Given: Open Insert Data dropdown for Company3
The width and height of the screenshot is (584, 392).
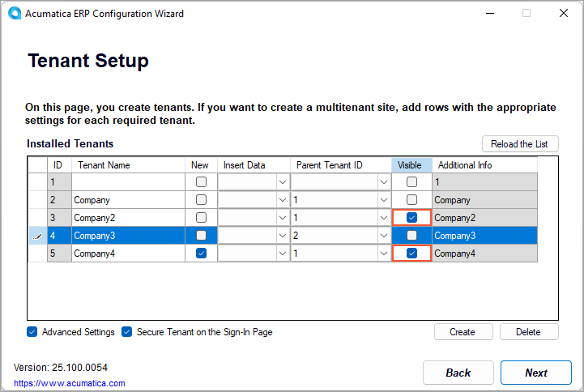Looking at the screenshot, I should (x=283, y=236).
